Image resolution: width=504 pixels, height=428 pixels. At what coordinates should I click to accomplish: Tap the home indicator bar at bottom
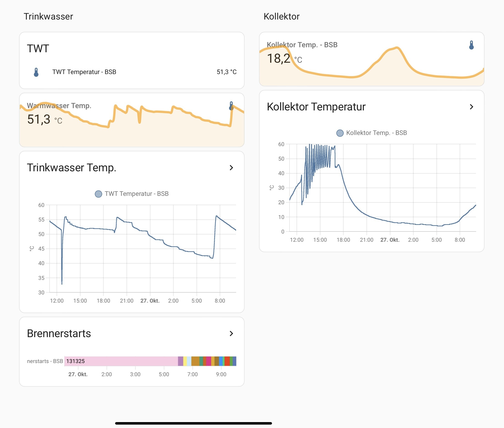coord(194,423)
